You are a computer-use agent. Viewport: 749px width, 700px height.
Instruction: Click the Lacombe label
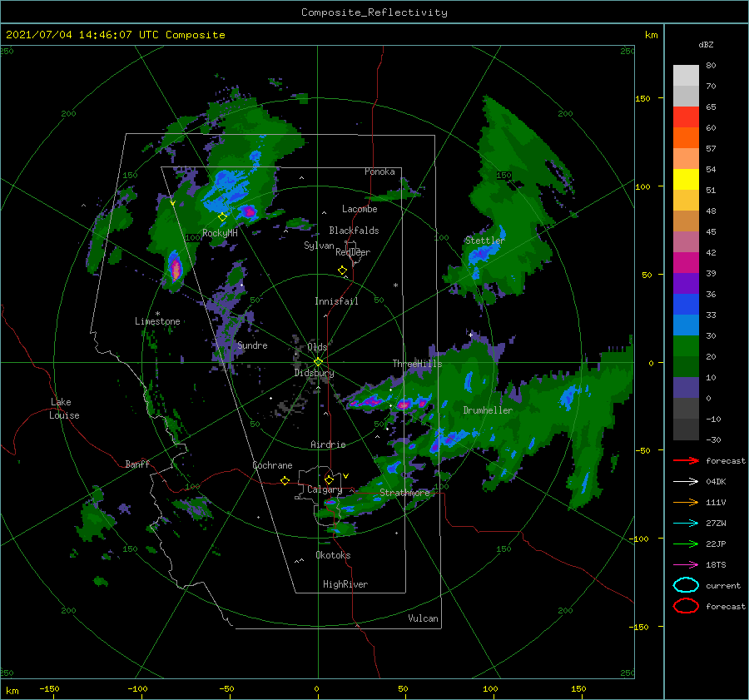pyautogui.click(x=360, y=209)
